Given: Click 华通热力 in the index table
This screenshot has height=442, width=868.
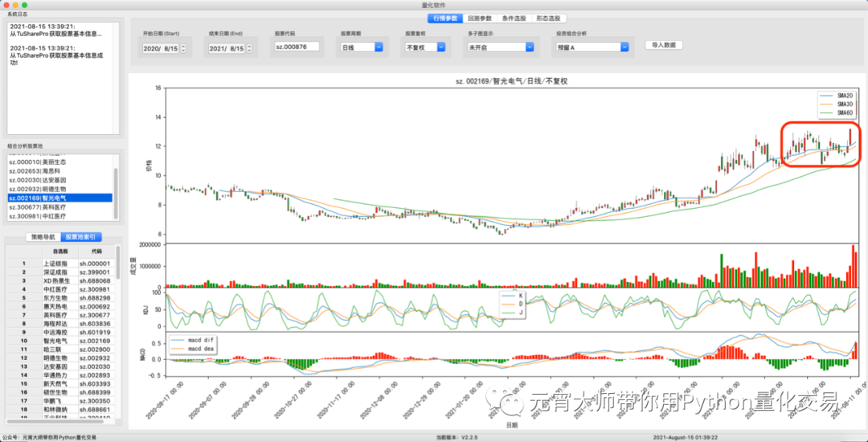Looking at the screenshot, I should (59, 375).
